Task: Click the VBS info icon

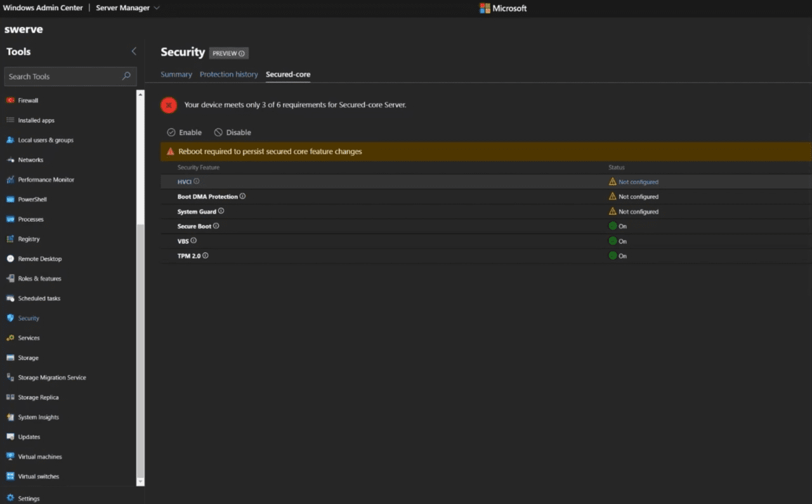Action: coord(193,241)
